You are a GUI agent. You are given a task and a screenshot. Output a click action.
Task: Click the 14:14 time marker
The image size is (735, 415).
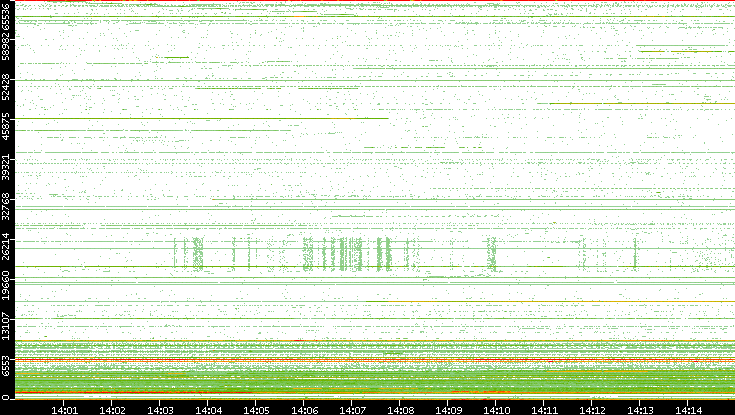point(689,409)
